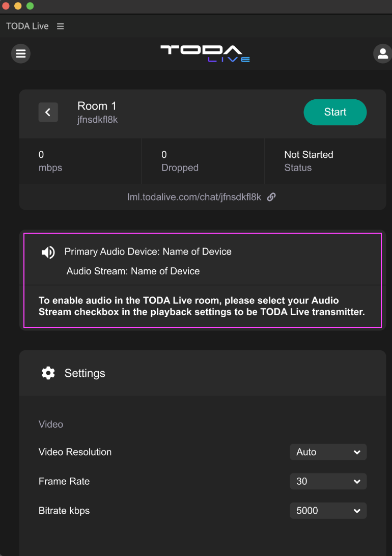Screen dimensions: 392x556
Task: Copy the chat link with chain icon
Action: coord(271,197)
